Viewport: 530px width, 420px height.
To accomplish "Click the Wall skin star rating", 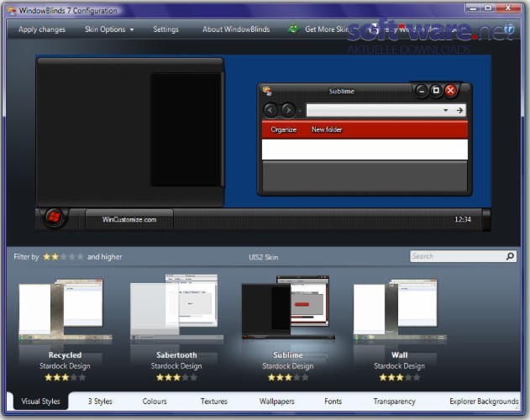I will (400, 377).
